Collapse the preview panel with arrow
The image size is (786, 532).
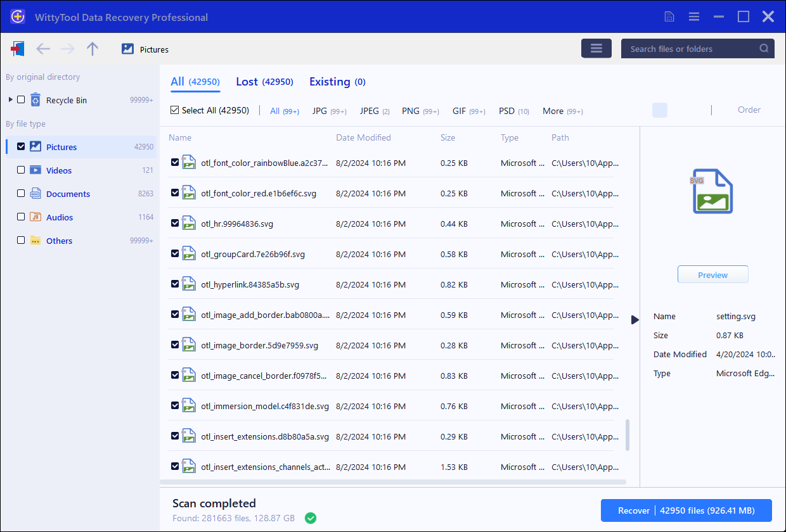(635, 320)
